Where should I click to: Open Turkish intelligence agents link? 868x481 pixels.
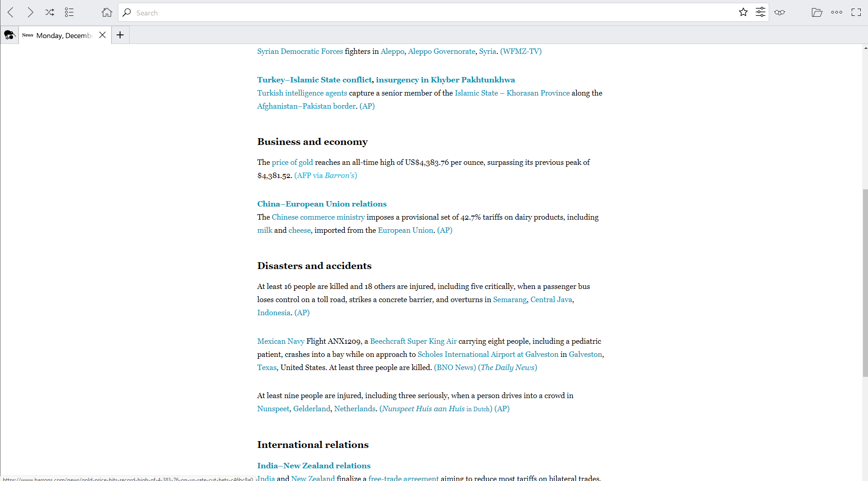302,93
